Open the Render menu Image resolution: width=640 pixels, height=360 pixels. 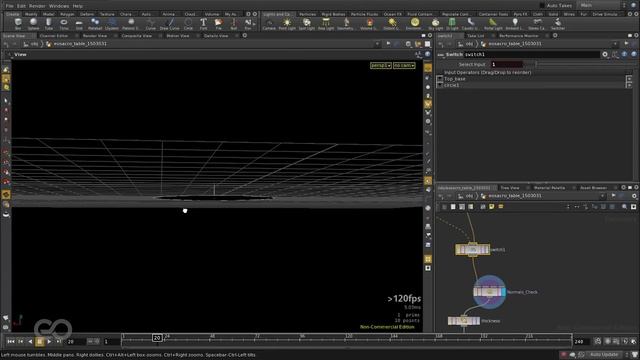[37, 6]
